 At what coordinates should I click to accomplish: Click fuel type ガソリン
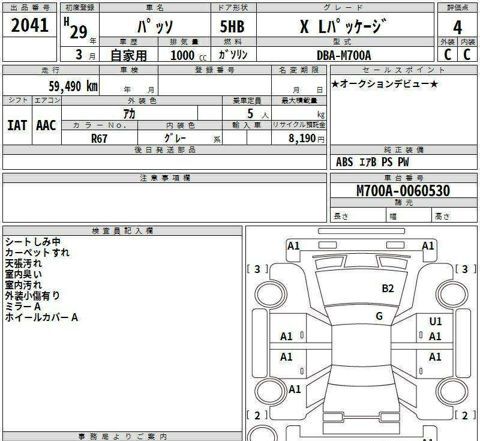(x=233, y=55)
